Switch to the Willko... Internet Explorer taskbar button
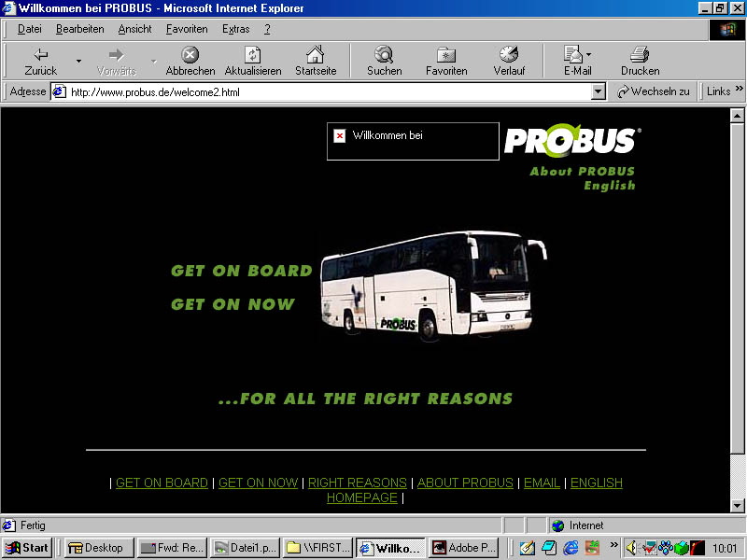The height and width of the screenshot is (560, 747). [x=390, y=548]
